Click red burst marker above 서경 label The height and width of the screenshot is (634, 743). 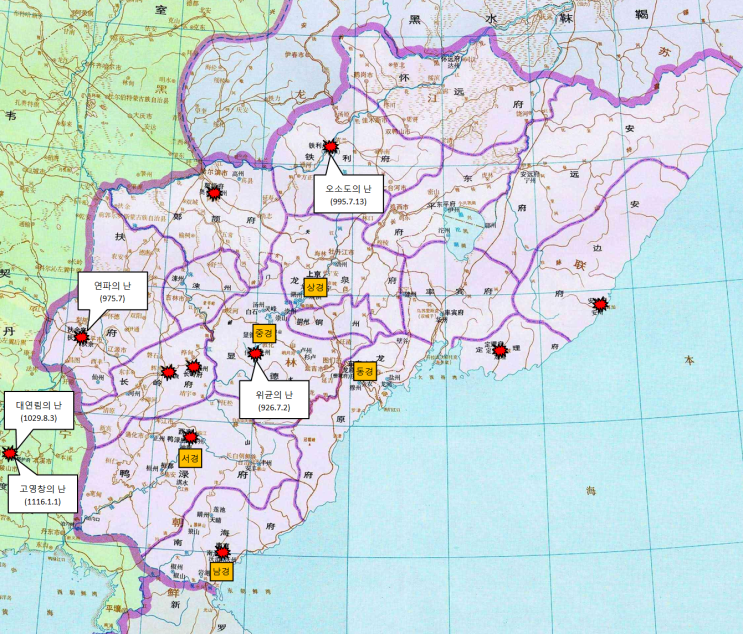[x=190, y=437]
